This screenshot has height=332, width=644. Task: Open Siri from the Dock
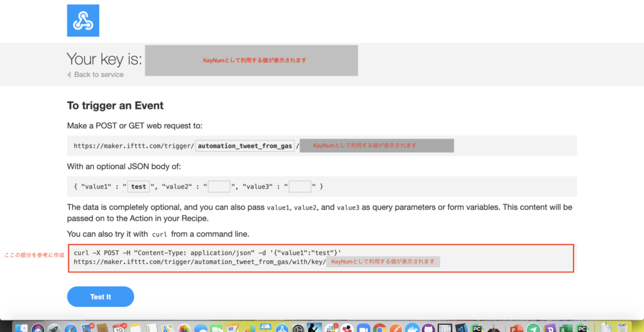point(38,328)
